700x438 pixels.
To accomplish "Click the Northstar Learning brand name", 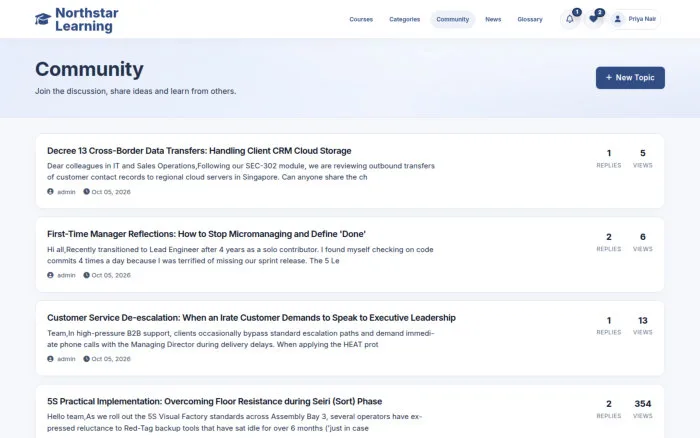I will click(87, 20).
